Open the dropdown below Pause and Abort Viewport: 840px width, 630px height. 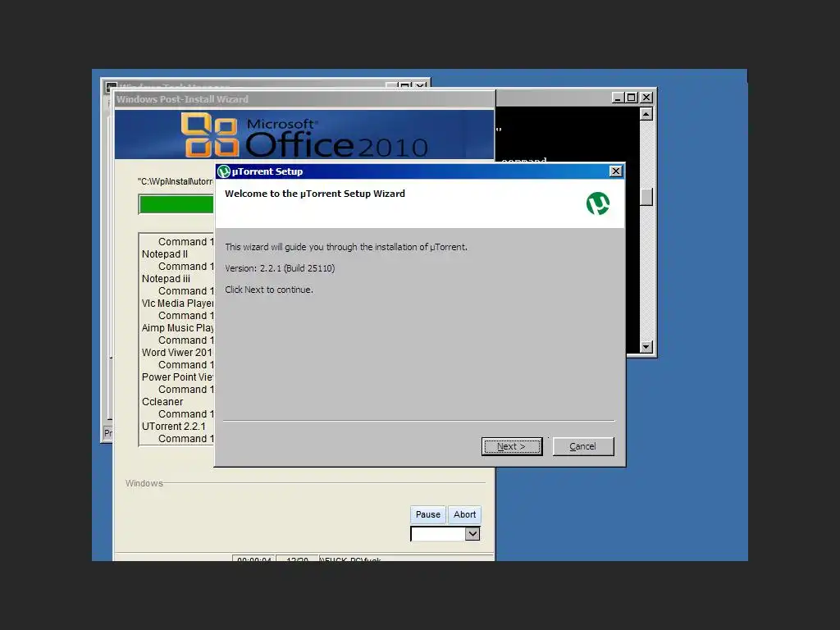click(x=472, y=533)
